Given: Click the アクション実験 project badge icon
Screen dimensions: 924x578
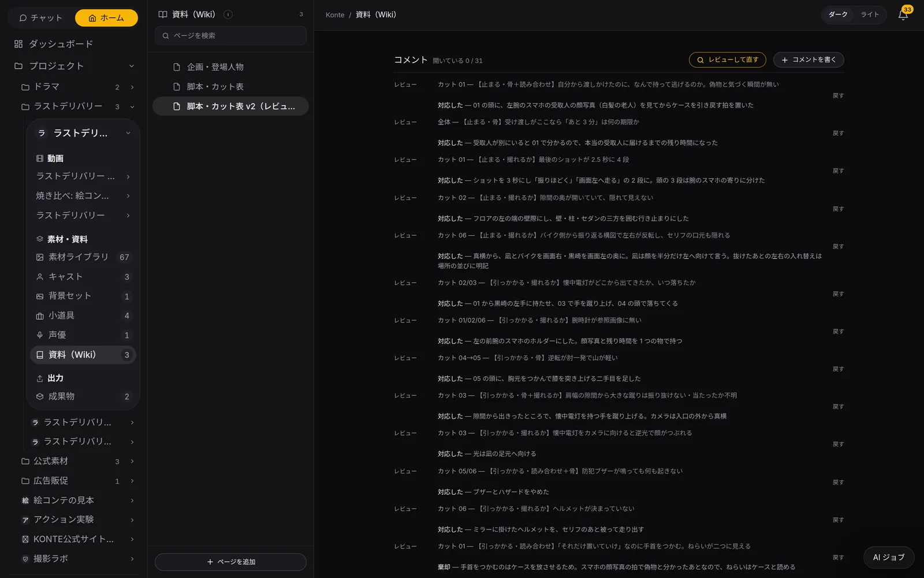Looking at the screenshot, I should click(x=25, y=520).
